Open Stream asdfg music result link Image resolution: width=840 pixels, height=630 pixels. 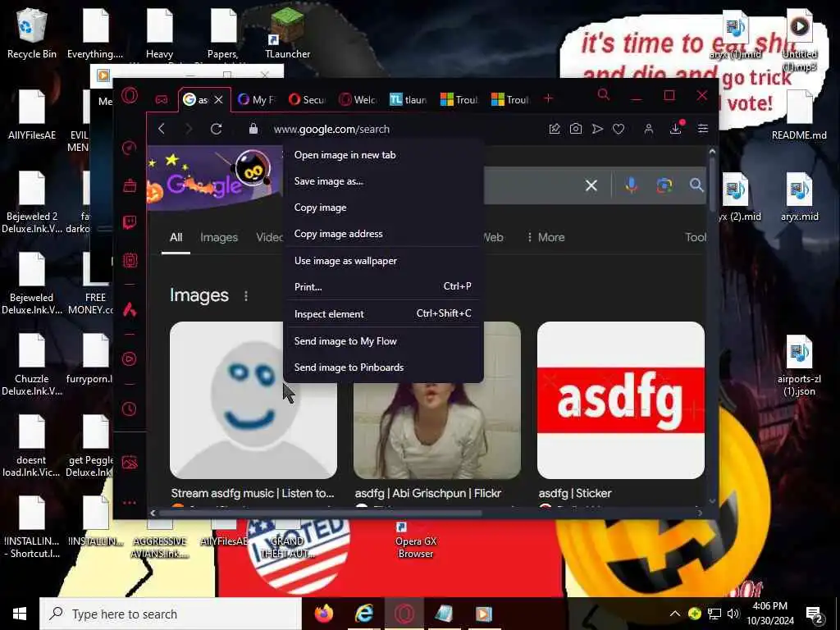[x=253, y=493]
